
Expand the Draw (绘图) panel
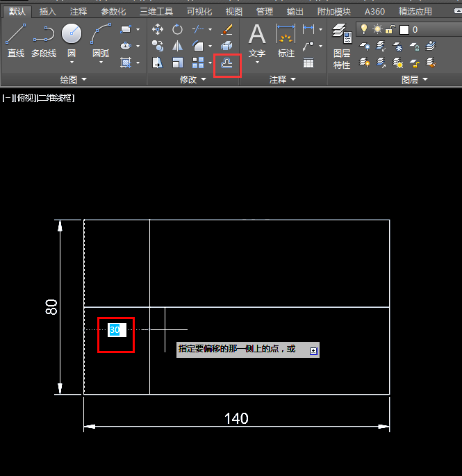pyautogui.click(x=73, y=79)
